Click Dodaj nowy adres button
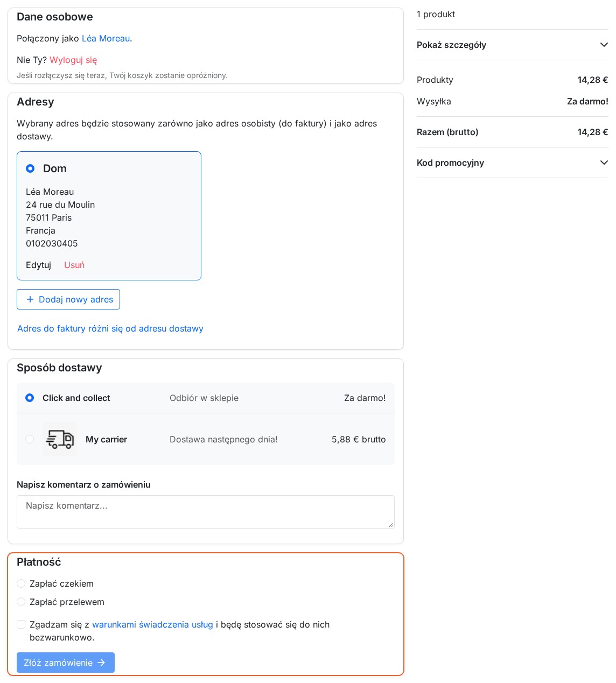This screenshot has width=616, height=683. pos(68,299)
